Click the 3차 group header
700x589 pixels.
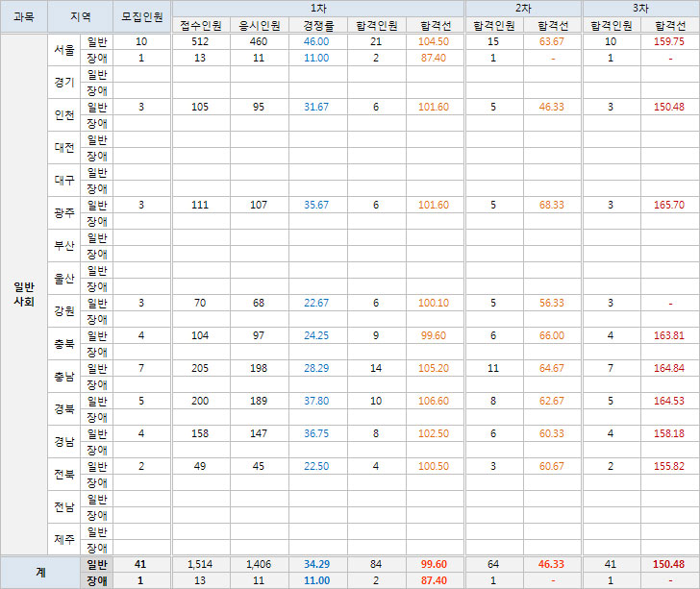640,9
